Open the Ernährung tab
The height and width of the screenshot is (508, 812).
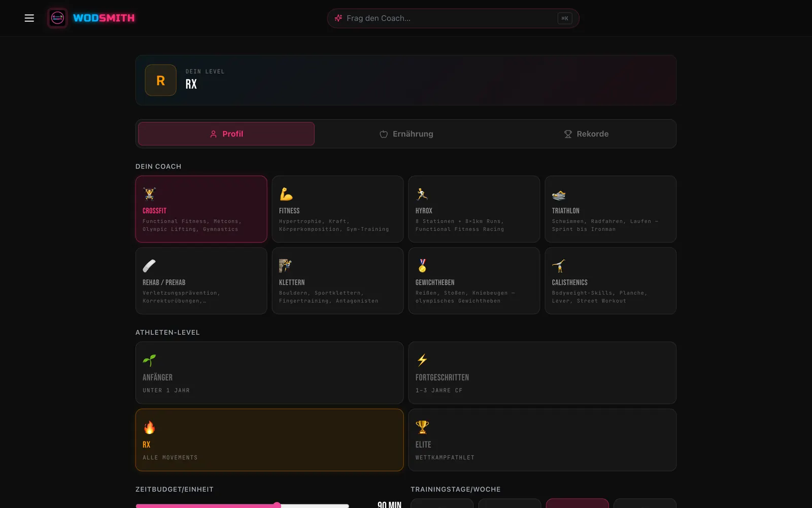[406, 134]
